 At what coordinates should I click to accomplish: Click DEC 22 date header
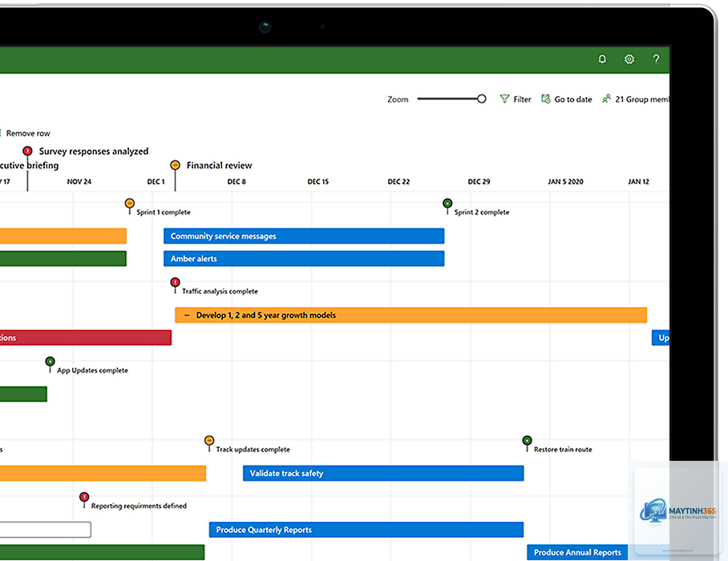tap(398, 181)
